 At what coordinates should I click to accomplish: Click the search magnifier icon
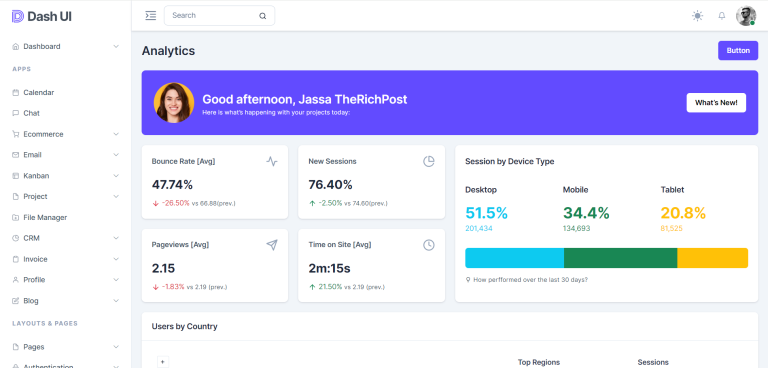coord(263,16)
